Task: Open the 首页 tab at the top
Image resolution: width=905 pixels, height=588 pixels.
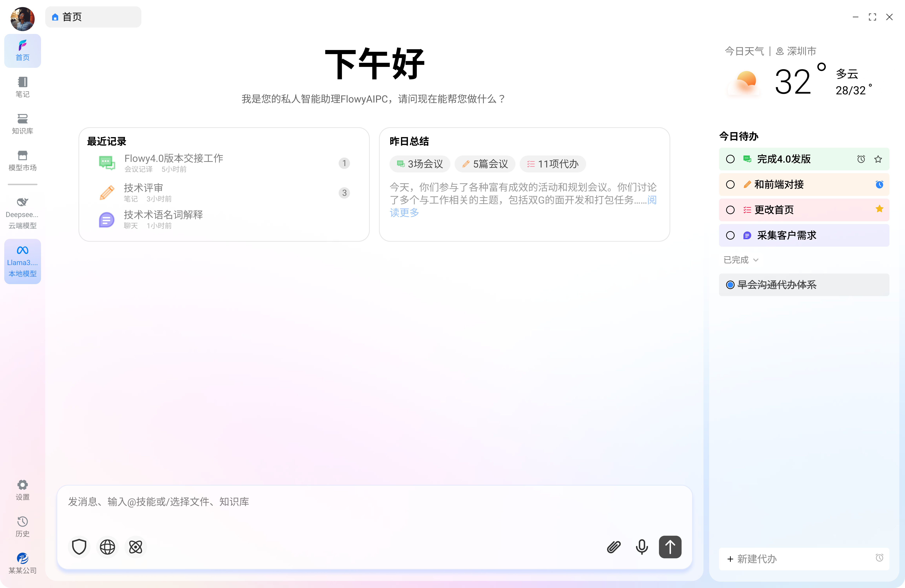Action: click(x=93, y=17)
